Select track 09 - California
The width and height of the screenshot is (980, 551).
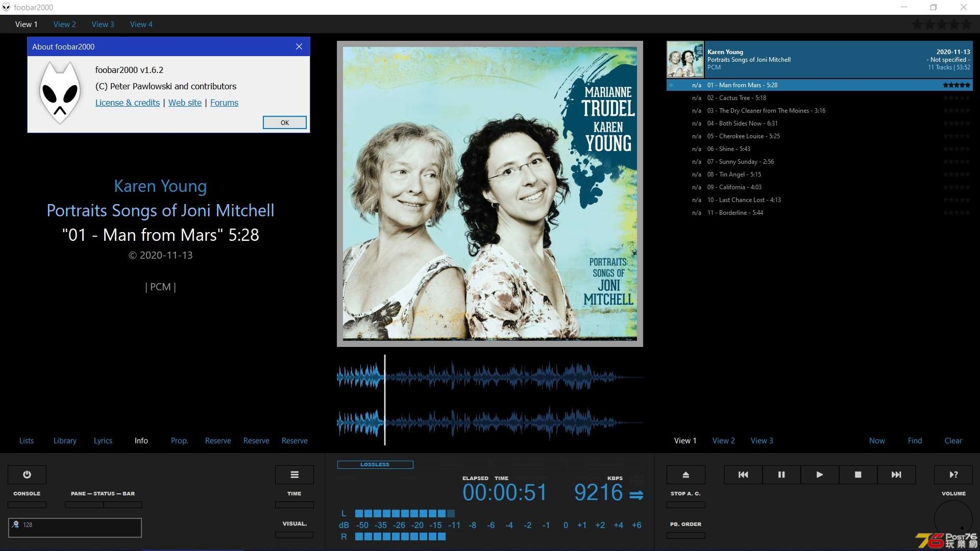click(820, 187)
